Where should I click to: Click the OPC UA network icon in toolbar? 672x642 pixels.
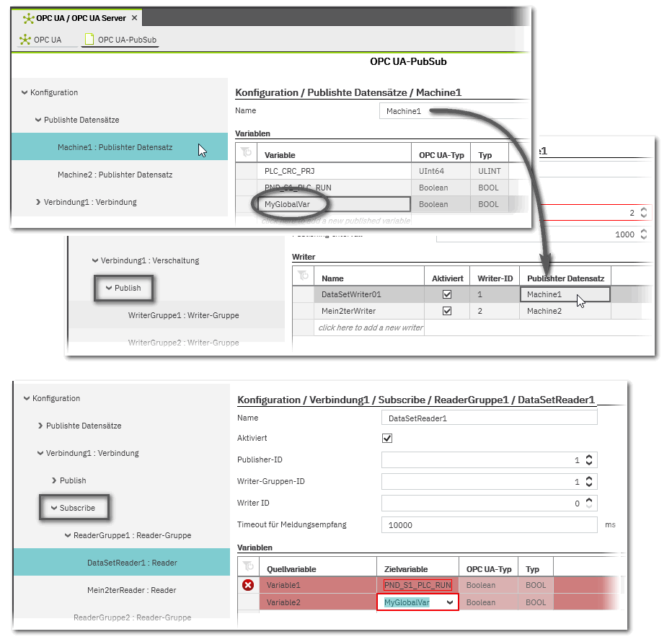[x=25, y=40]
